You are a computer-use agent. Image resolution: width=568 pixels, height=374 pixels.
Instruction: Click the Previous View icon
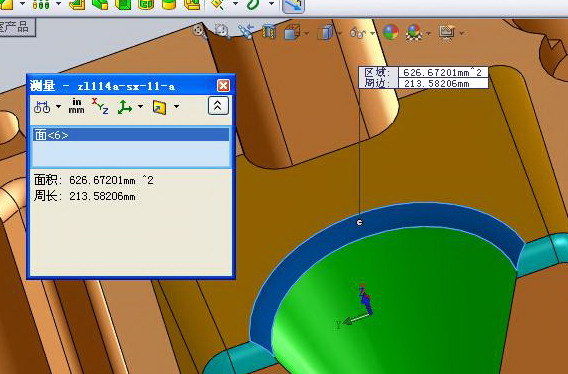245,32
